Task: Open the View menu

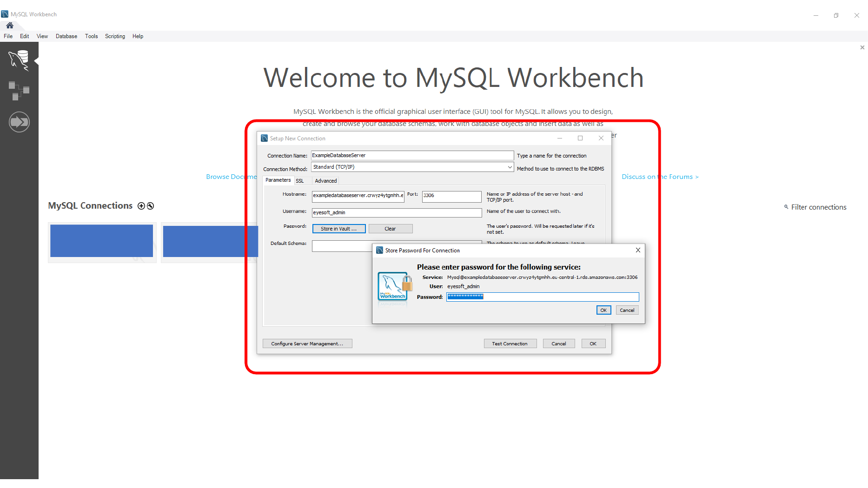Action: 42,36
